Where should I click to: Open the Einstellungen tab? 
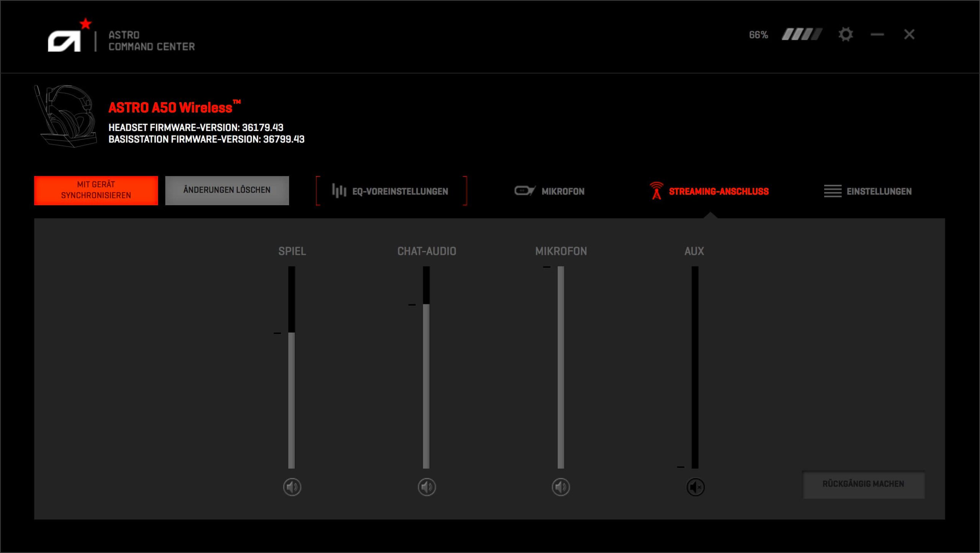click(879, 191)
